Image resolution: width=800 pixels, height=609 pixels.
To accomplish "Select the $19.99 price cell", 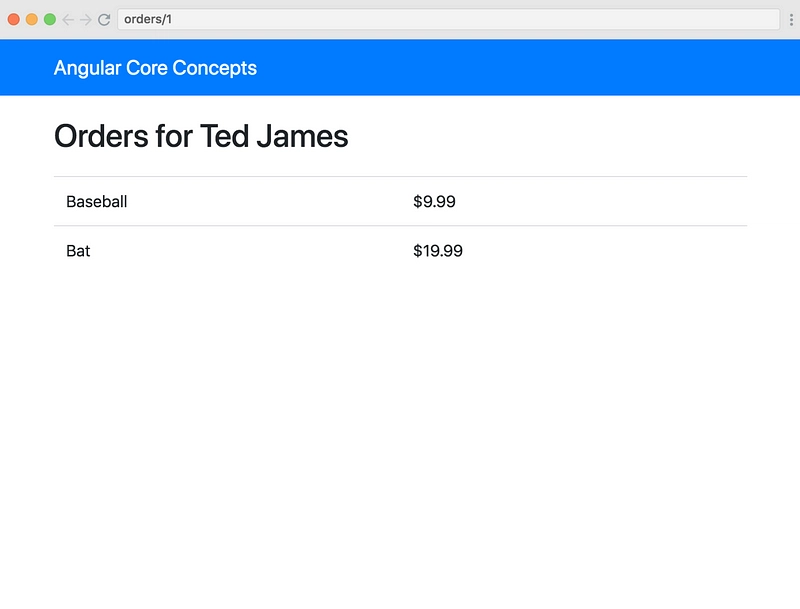I will (574, 251).
